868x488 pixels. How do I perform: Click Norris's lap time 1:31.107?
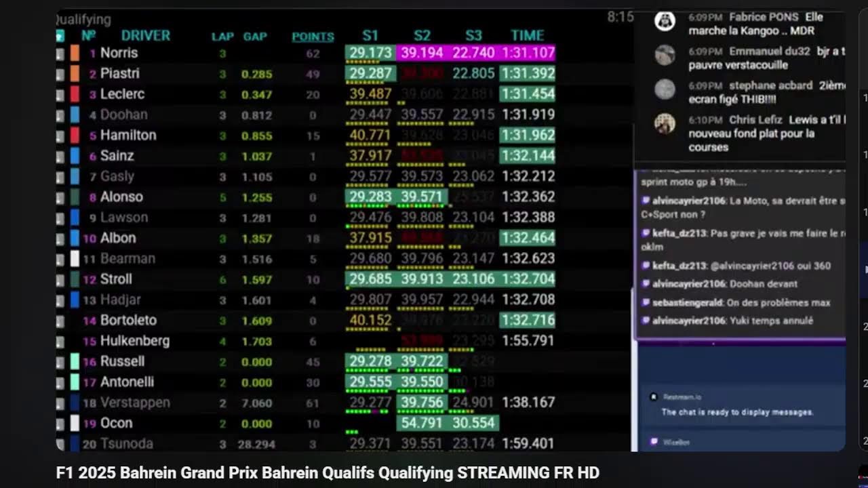(x=528, y=53)
